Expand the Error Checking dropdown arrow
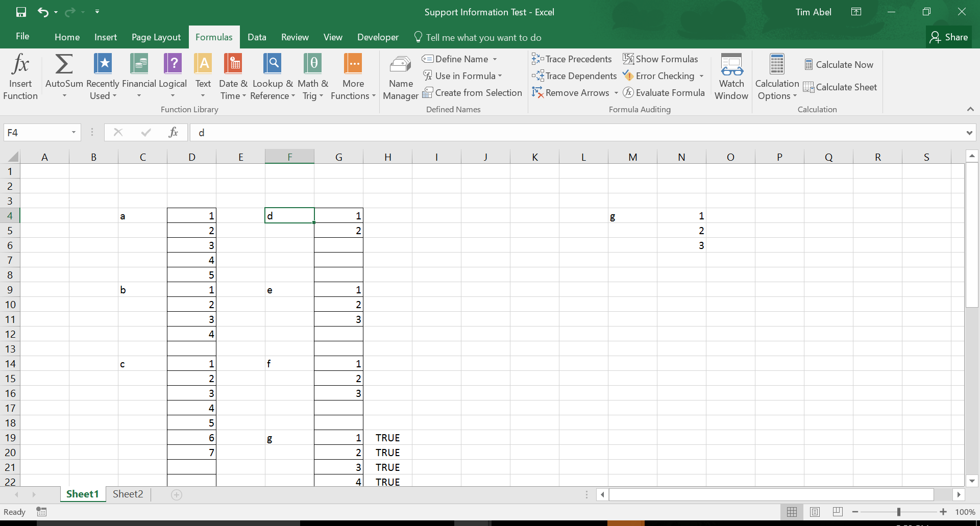Viewport: 980px width, 526px height. (701, 76)
